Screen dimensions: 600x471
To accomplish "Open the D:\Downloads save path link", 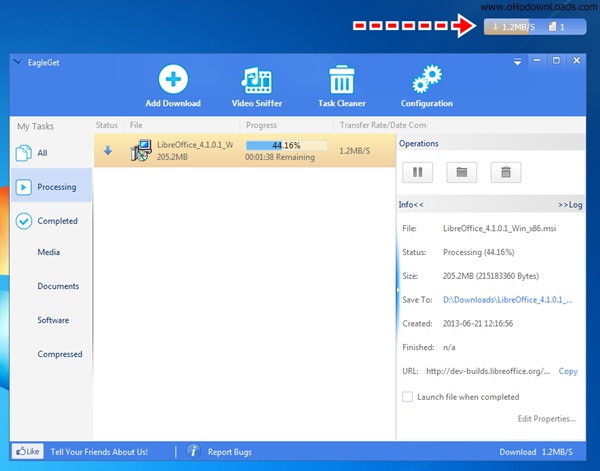I will pyautogui.click(x=508, y=300).
